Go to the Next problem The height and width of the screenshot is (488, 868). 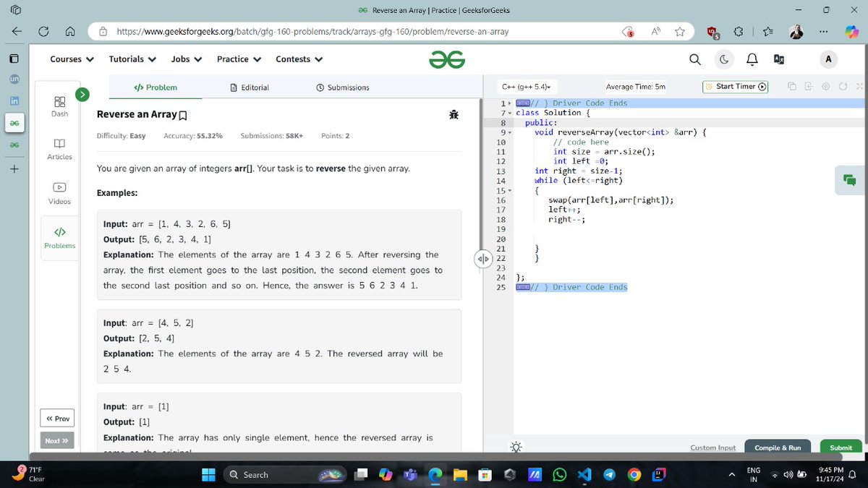(57, 440)
